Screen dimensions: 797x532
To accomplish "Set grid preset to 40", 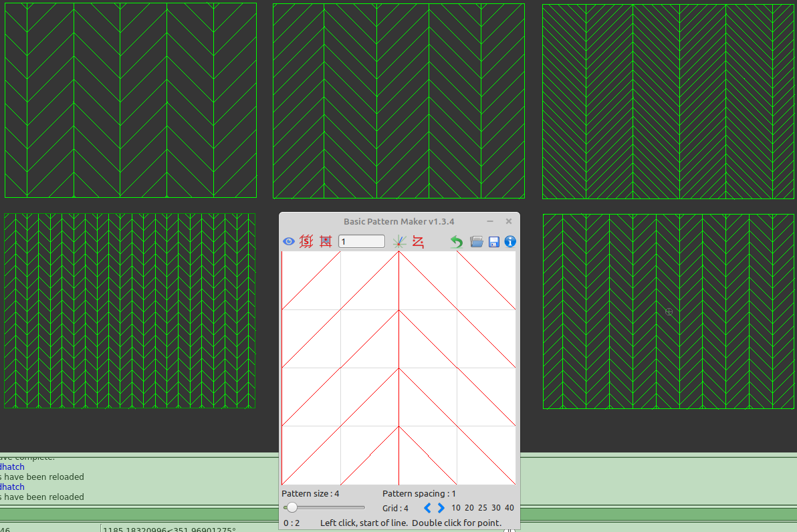I will [x=509, y=508].
